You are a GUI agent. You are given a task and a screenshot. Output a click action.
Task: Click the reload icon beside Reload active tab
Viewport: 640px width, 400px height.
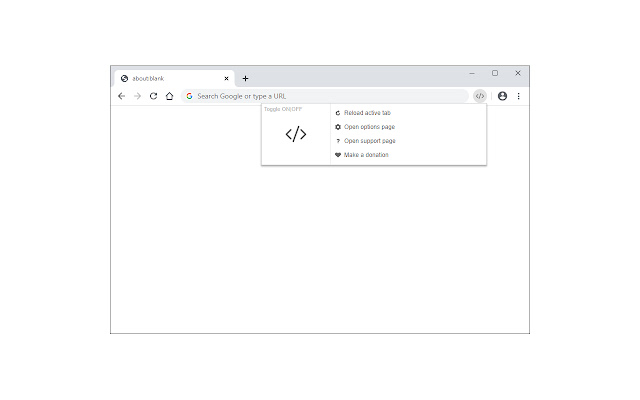[338, 113]
